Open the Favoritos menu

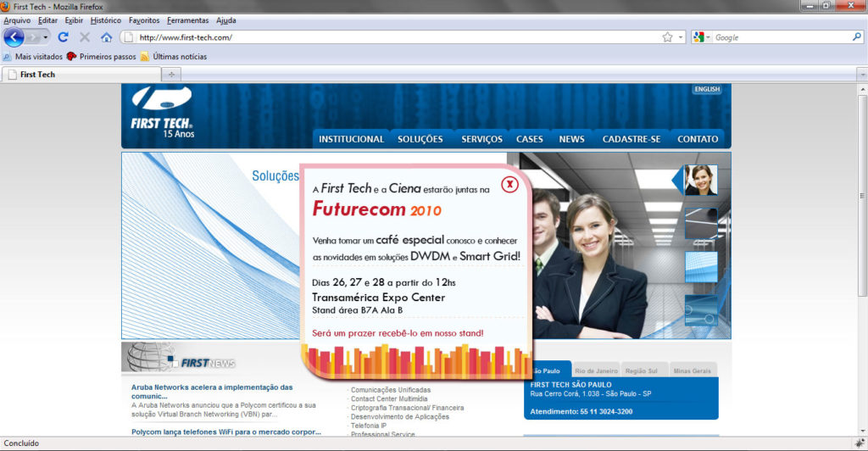(144, 20)
